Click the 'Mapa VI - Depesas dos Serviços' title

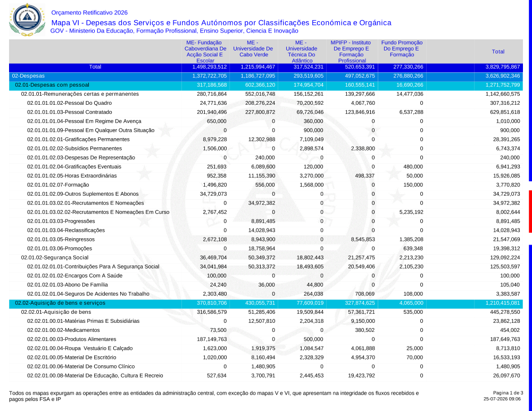click(x=221, y=23)
